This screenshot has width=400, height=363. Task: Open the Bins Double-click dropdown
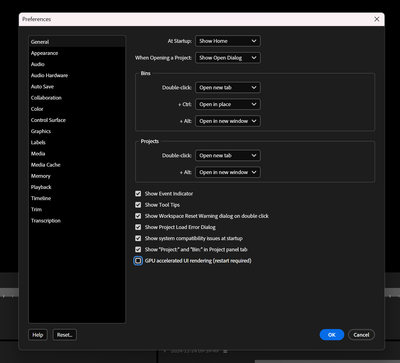[x=228, y=88]
